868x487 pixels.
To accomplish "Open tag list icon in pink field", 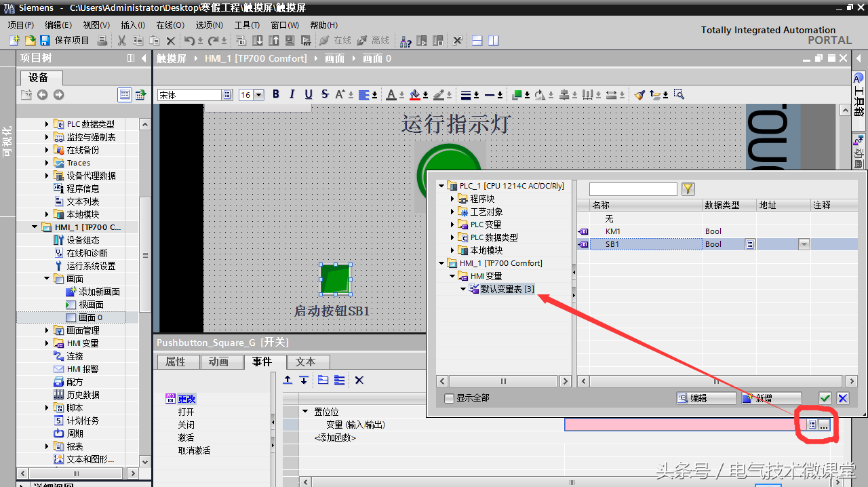I will coord(812,425).
